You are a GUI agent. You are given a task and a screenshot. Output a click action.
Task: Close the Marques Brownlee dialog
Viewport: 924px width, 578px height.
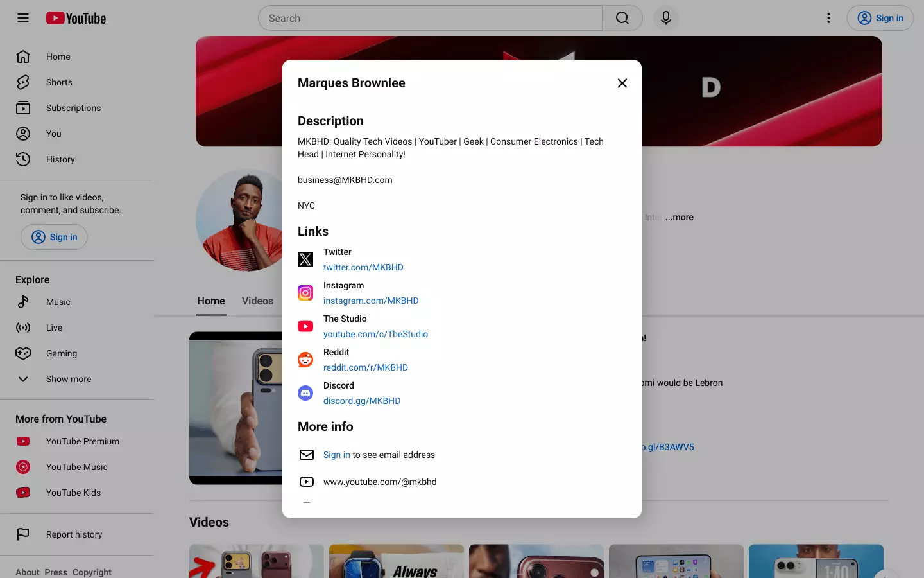[622, 83]
